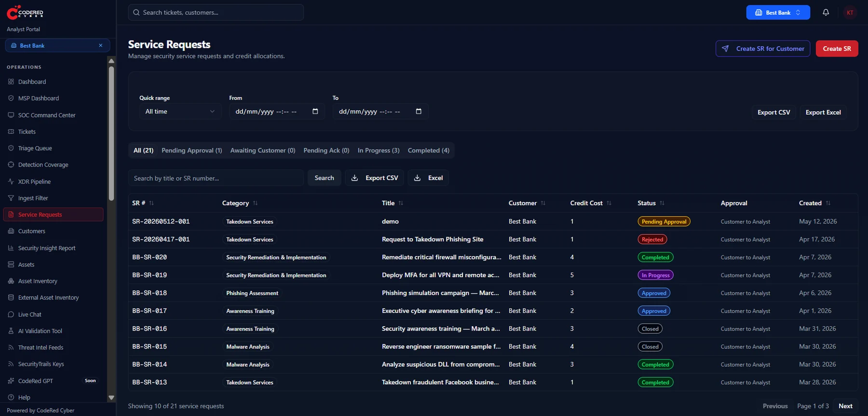
Task: Click the global Search tickets, customers field
Action: pyautogui.click(x=216, y=13)
